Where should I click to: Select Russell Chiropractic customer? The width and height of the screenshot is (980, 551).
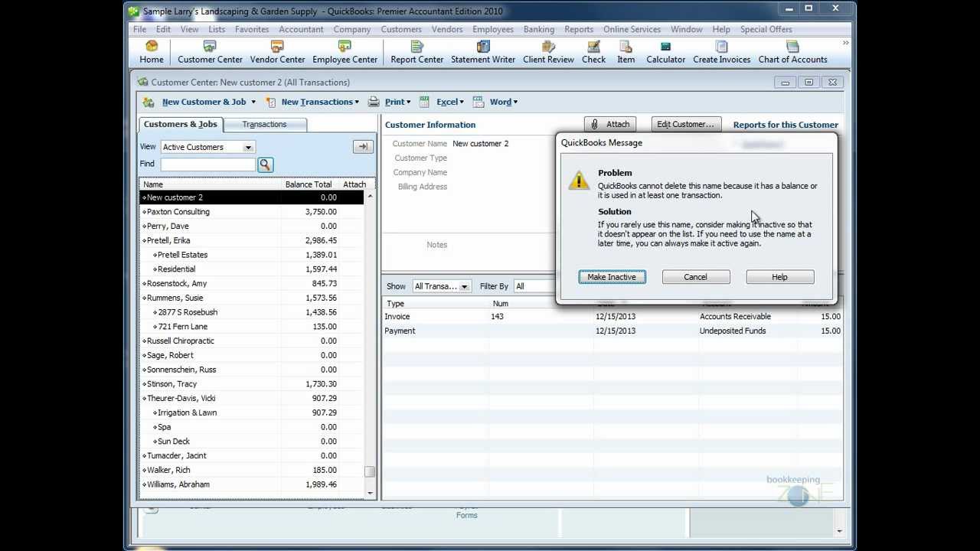tap(252, 341)
